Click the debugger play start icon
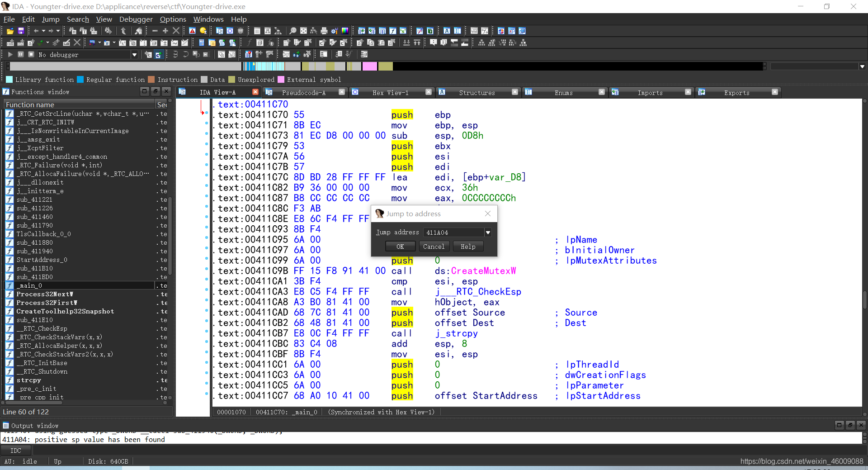This screenshot has height=470, width=868. click(10, 54)
